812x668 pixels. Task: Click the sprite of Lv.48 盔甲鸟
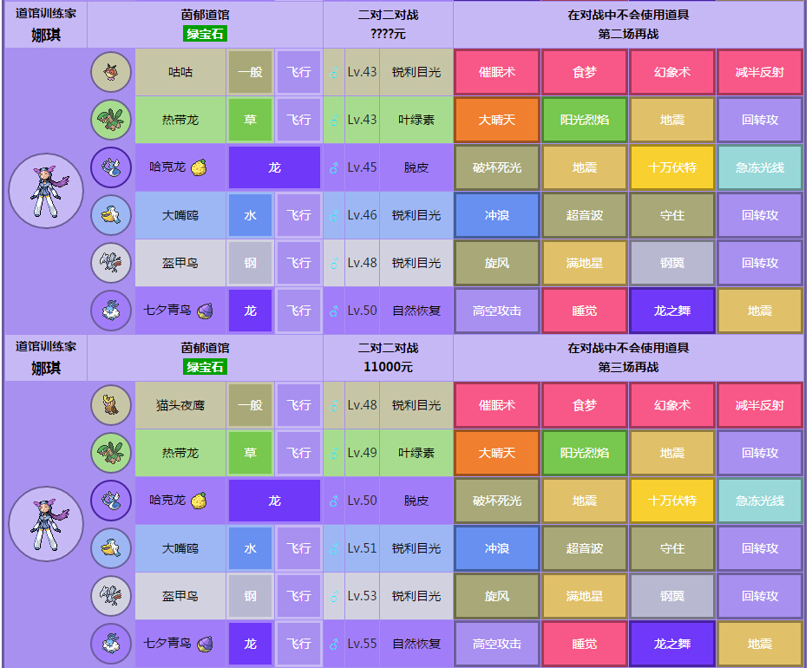(x=111, y=263)
